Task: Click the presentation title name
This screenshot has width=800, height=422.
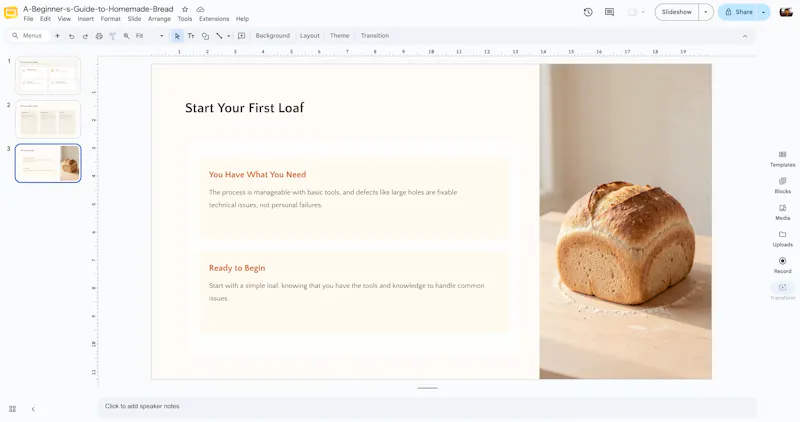Action: click(98, 9)
